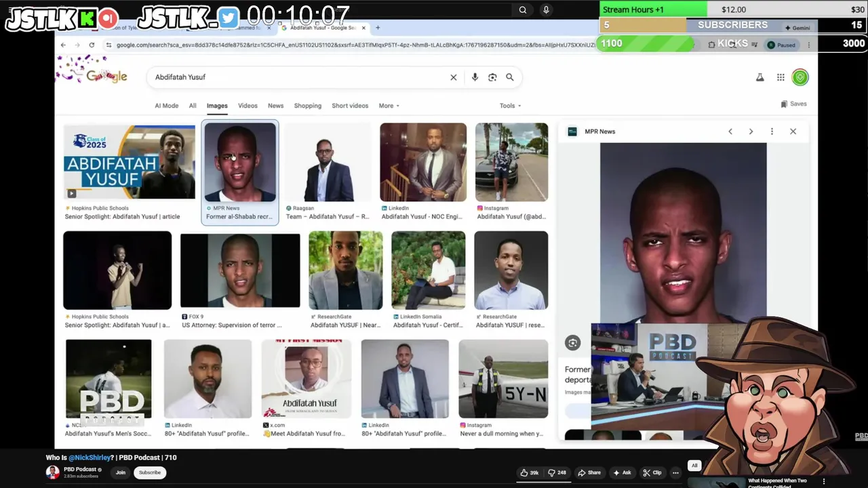Open Saves bookmark in Google Images
The image size is (868, 488).
pos(793,104)
